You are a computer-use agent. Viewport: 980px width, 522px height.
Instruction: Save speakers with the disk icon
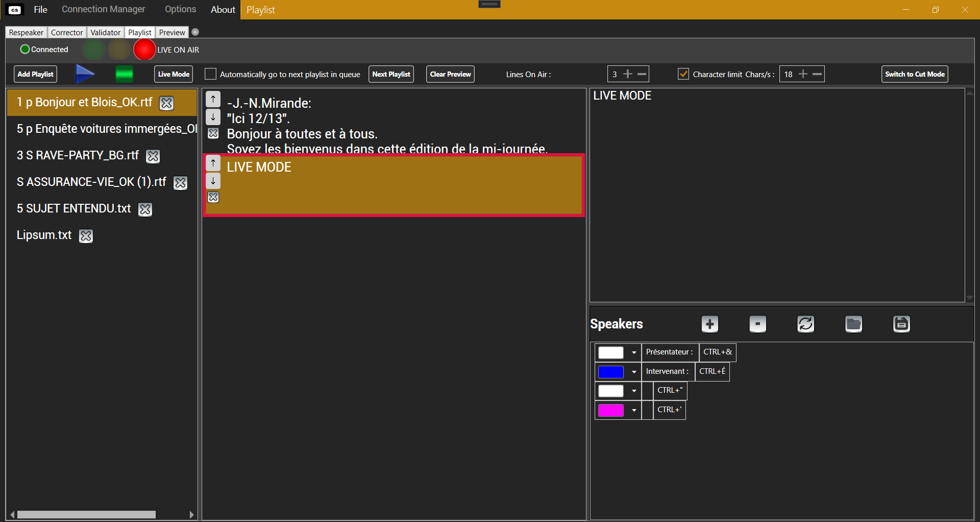coord(901,324)
